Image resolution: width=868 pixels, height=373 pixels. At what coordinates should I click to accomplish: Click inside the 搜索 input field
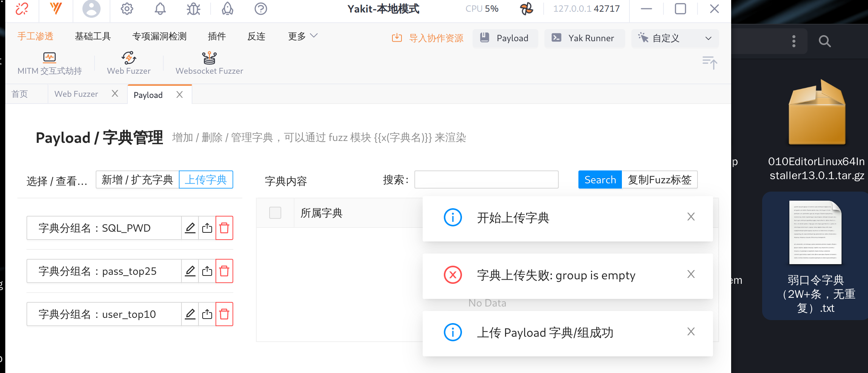pos(486,180)
